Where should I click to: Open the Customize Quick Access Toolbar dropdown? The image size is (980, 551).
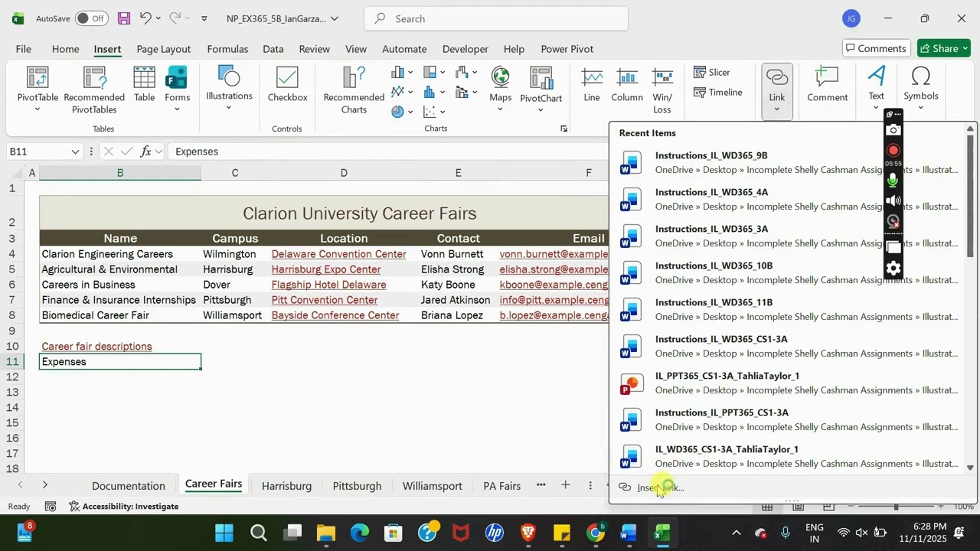pos(204,18)
